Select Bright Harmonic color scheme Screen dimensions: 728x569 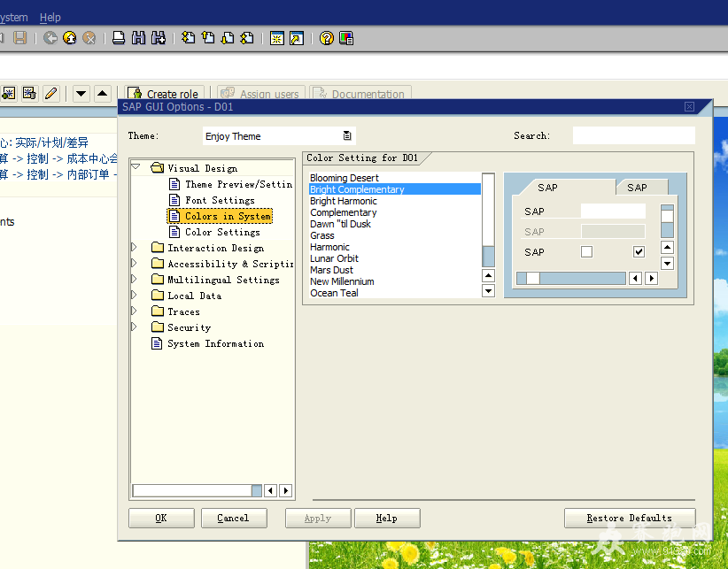395,201
